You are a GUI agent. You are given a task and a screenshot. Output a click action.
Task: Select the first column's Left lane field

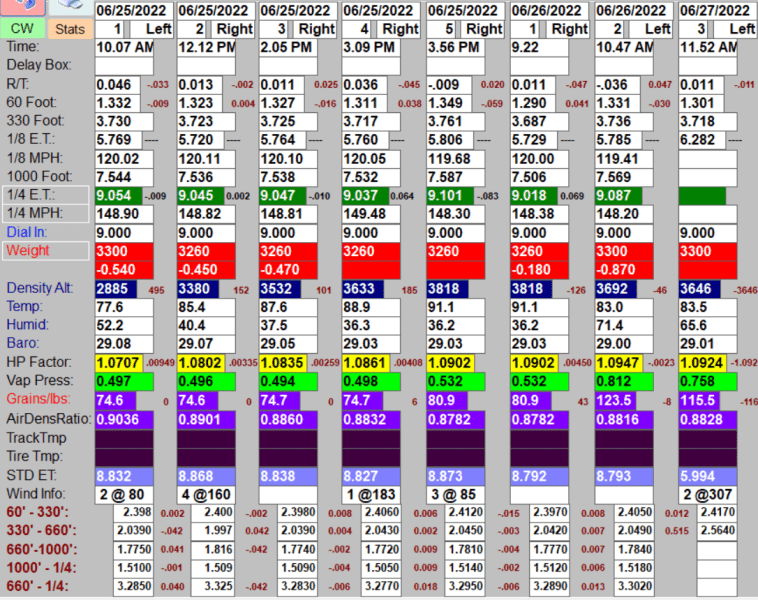(x=158, y=29)
